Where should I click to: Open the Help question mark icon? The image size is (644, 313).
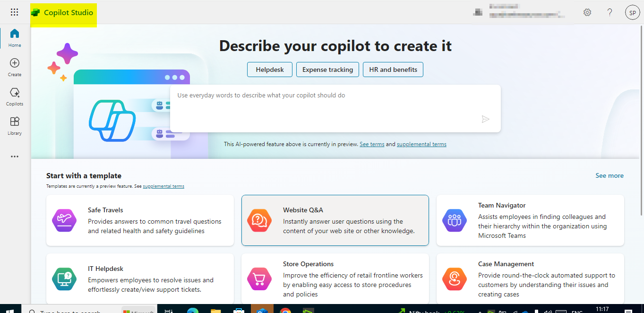(610, 12)
